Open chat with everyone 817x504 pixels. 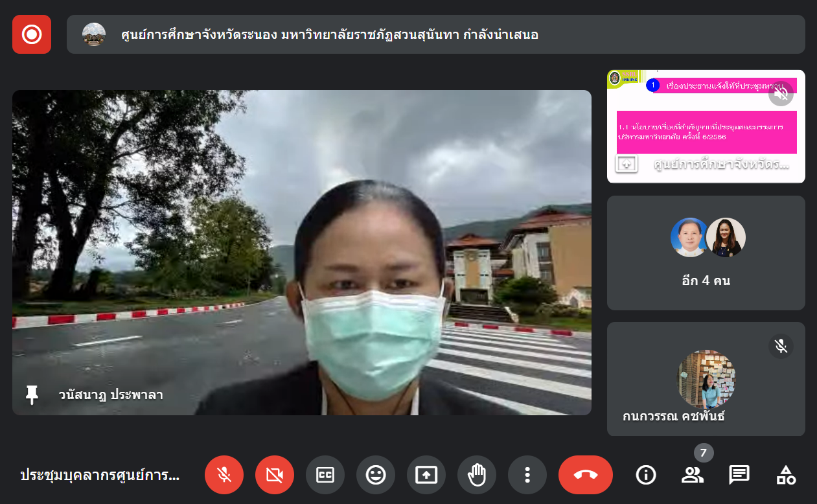point(739,475)
